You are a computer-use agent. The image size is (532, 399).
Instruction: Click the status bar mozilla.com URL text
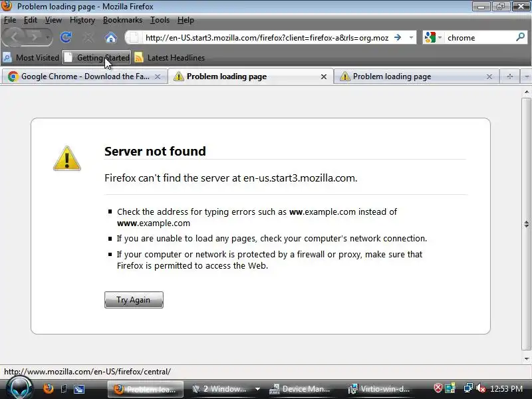point(87,372)
